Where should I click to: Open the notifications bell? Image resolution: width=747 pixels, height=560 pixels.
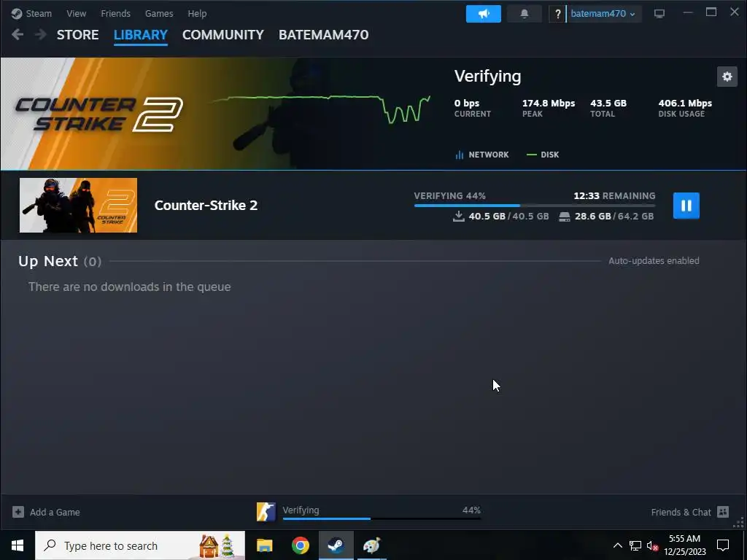[x=524, y=14]
